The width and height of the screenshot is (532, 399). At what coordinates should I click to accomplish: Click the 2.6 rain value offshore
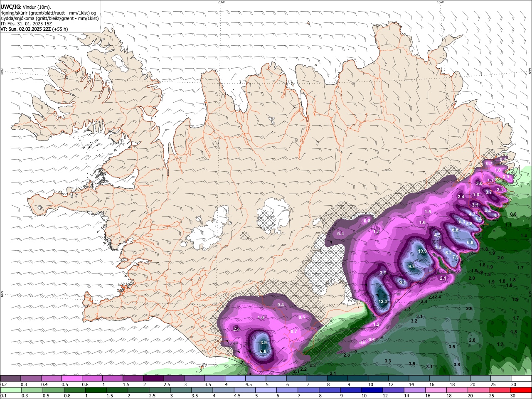[x=469, y=308]
